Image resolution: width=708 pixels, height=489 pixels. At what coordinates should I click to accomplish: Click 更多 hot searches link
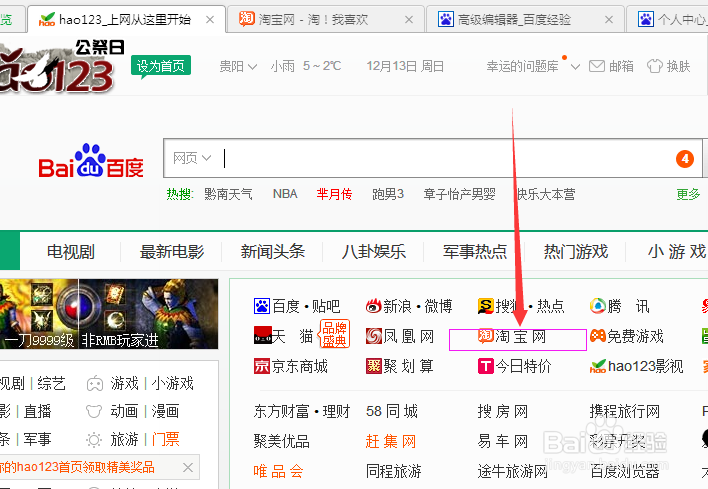point(688,194)
